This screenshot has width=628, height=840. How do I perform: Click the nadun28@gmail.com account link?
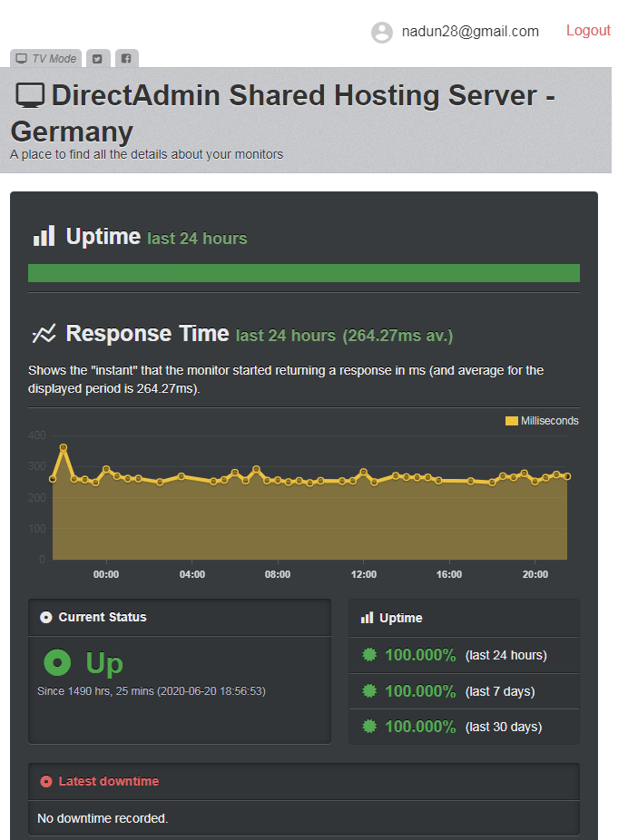(x=470, y=32)
